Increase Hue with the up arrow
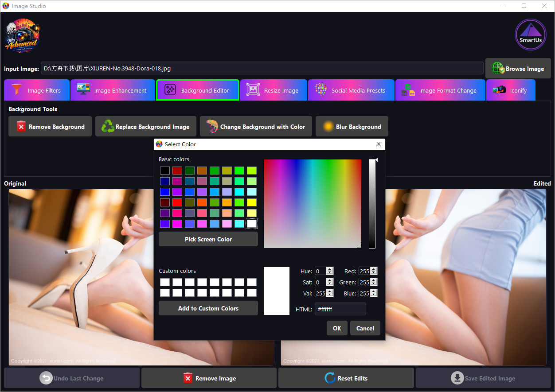This screenshot has width=555, height=392. [330, 269]
